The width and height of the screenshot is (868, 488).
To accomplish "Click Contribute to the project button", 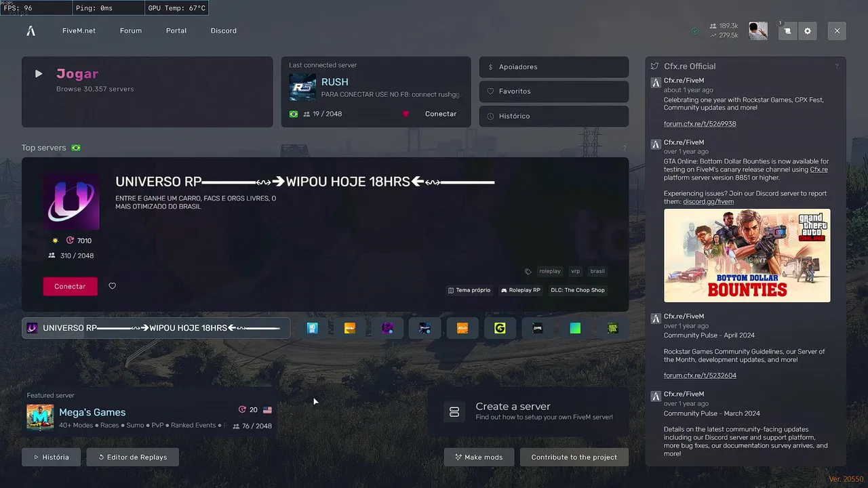I will 574,457.
